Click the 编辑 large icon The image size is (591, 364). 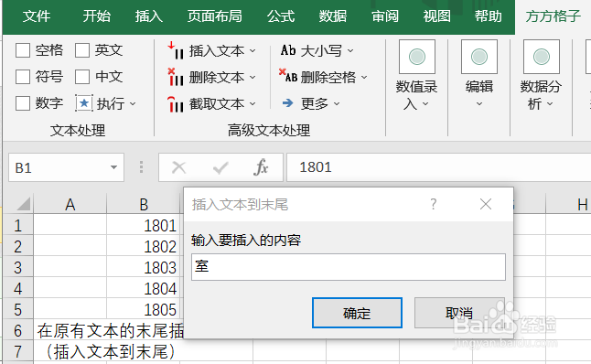pos(479,57)
